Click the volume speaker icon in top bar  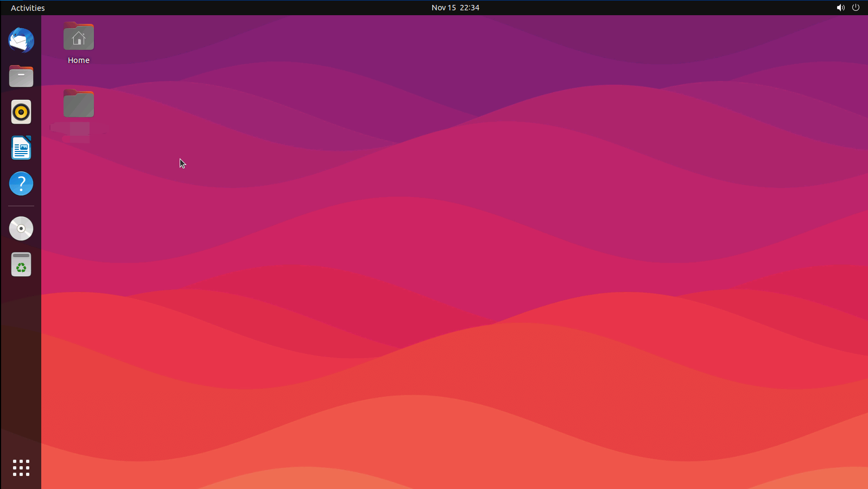tap(840, 8)
